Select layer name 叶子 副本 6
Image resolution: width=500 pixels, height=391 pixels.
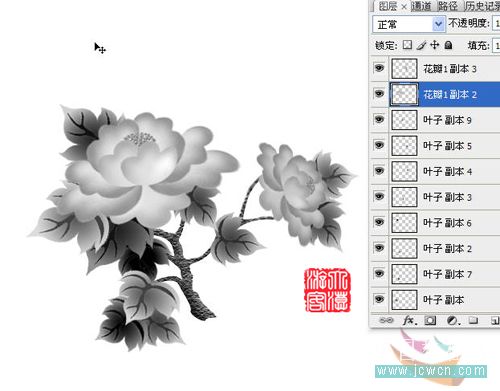(447, 223)
